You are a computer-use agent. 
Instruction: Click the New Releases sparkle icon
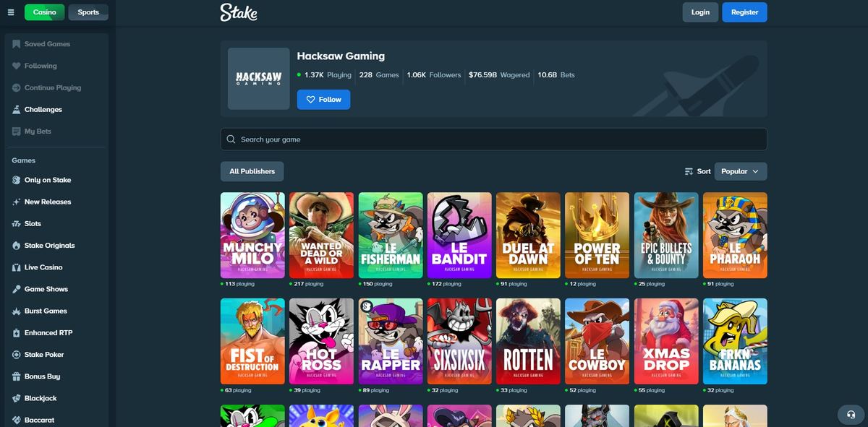tap(17, 202)
